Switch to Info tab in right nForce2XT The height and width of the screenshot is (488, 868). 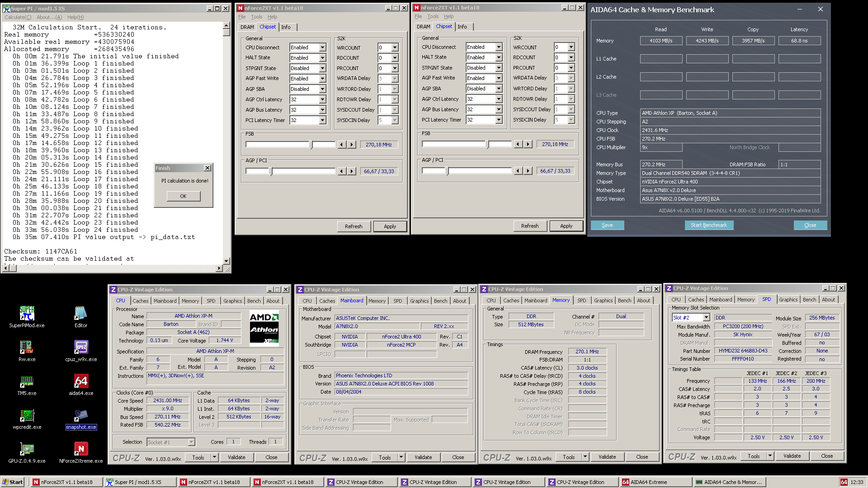pyautogui.click(x=462, y=27)
